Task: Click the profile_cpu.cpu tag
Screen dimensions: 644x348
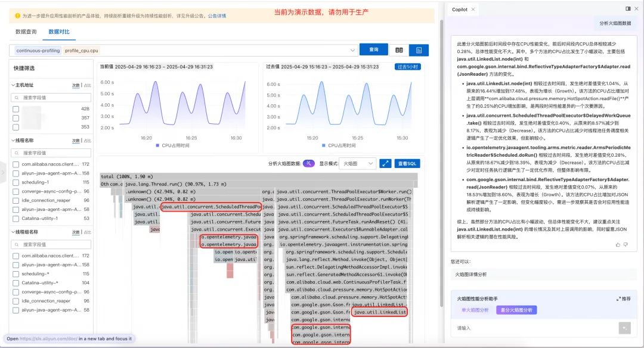Action: [x=81, y=51]
